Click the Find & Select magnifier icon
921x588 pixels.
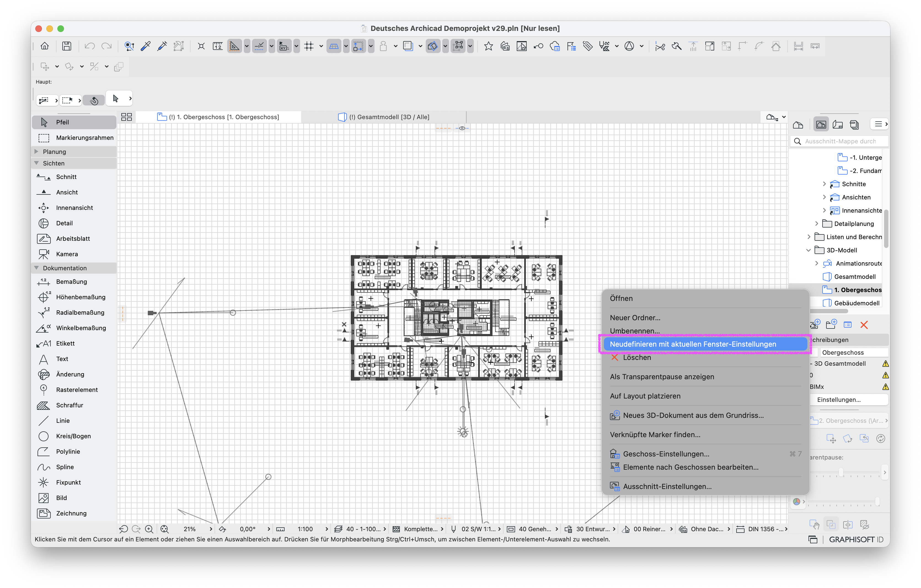(129, 46)
